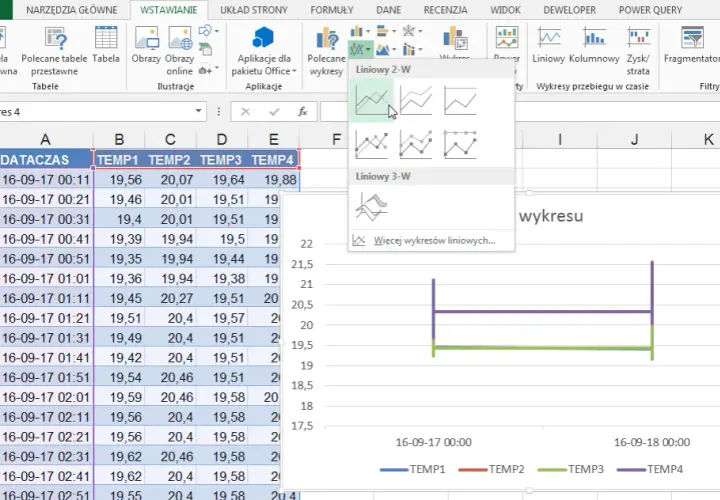Switch to RECENZJA tab
The width and height of the screenshot is (720, 500).
[x=445, y=10]
